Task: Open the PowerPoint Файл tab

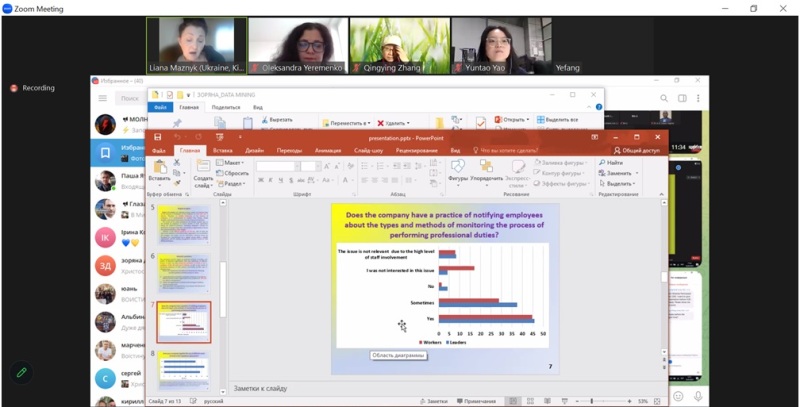Action: click(x=159, y=150)
